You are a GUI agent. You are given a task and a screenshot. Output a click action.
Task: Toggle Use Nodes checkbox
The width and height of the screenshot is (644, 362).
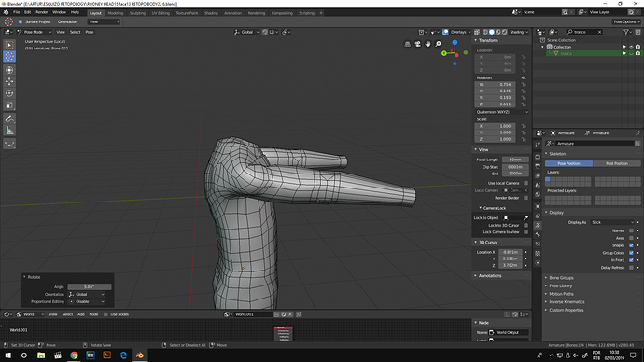[x=106, y=314]
